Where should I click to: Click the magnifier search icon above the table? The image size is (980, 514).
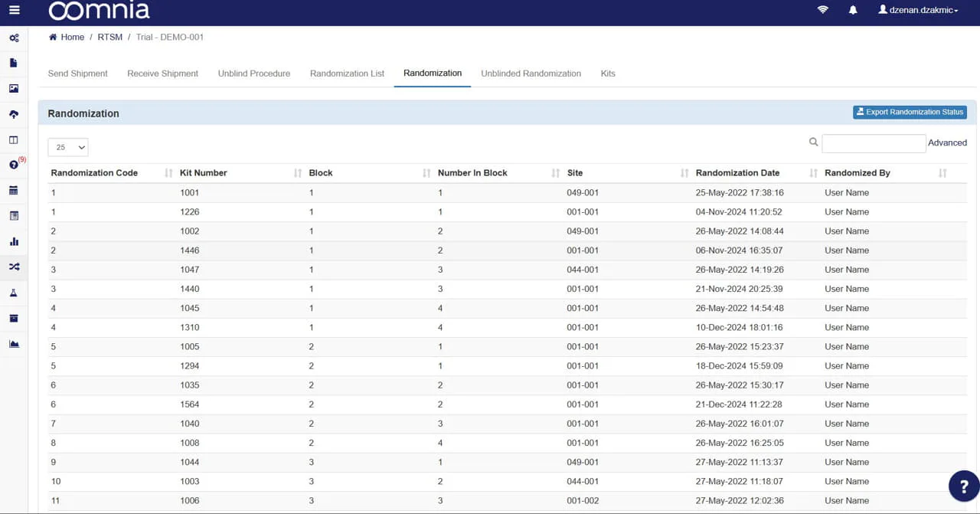tap(814, 142)
